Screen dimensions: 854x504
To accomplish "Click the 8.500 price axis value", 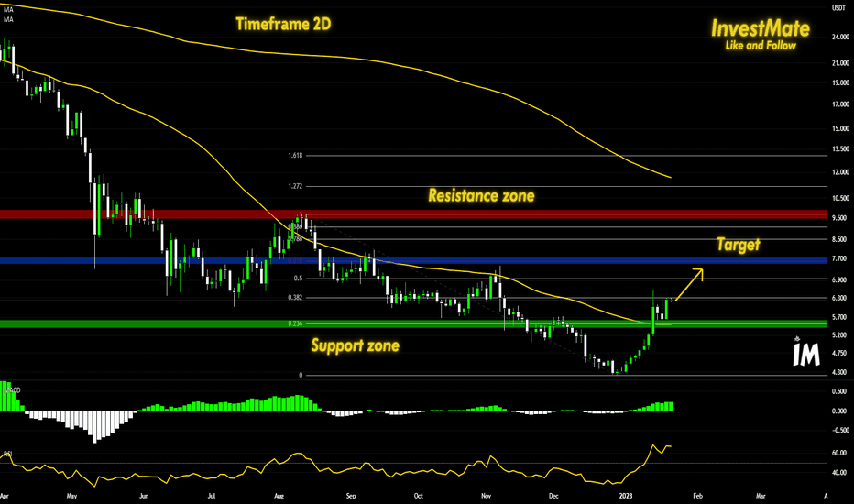I will [839, 239].
